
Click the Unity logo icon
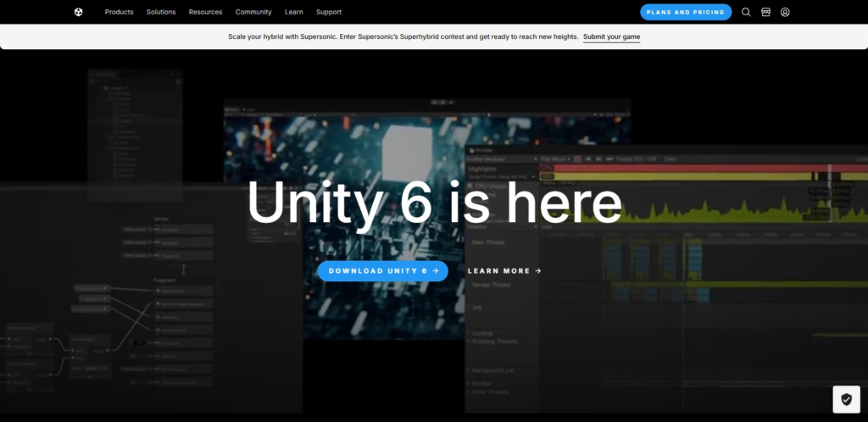[x=79, y=12]
